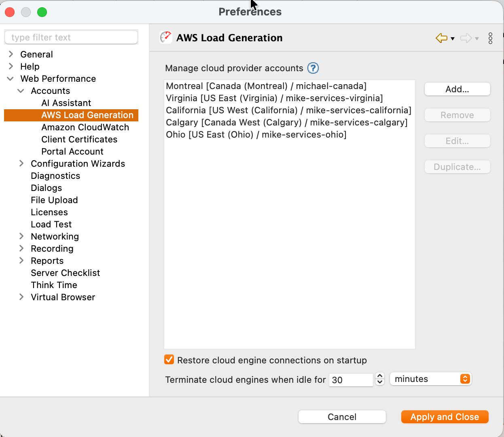Open Client Certificates preferences page
Image resolution: width=504 pixels, height=437 pixels.
[x=79, y=139]
